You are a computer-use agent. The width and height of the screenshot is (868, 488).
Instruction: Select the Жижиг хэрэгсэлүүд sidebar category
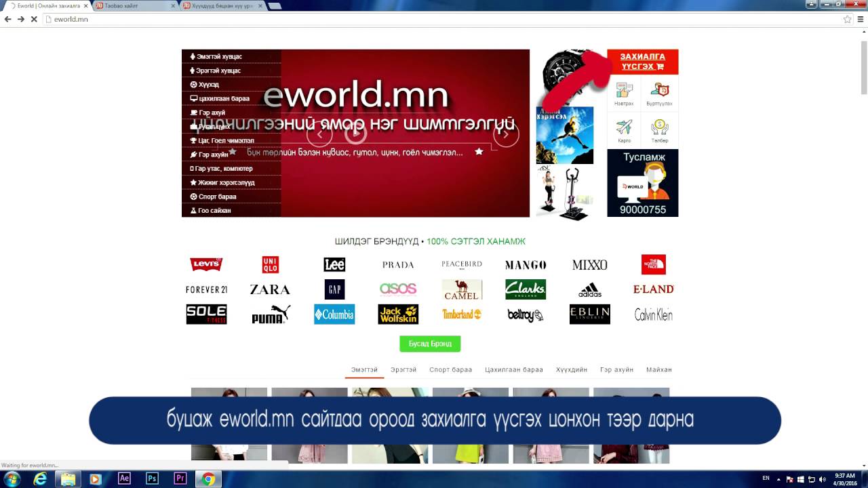coord(231,182)
